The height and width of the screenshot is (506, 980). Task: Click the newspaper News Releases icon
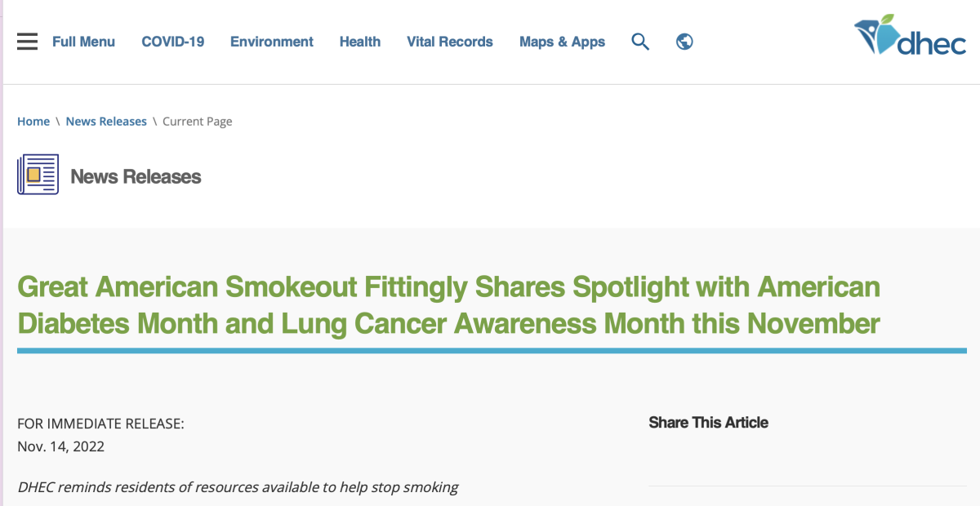coord(38,175)
